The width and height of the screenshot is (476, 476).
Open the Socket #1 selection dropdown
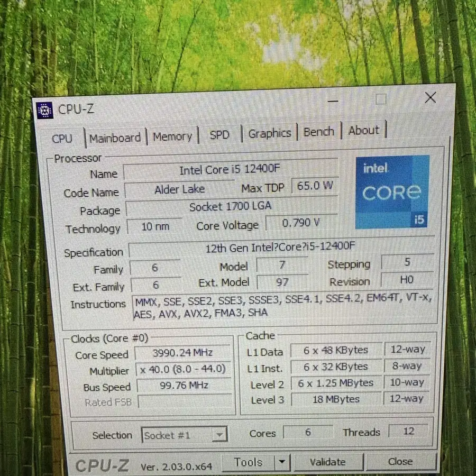(184, 435)
